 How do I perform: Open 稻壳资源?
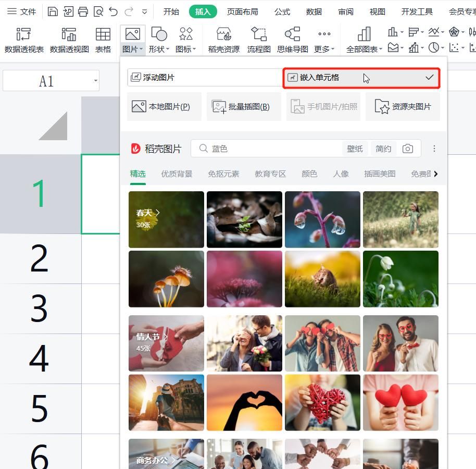[x=224, y=40]
